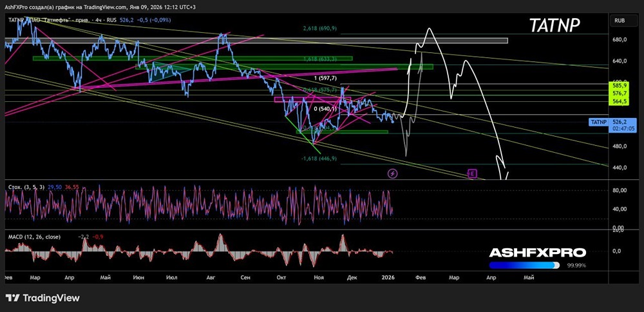Click the purple E earnings marker icon

pyautogui.click(x=472, y=173)
